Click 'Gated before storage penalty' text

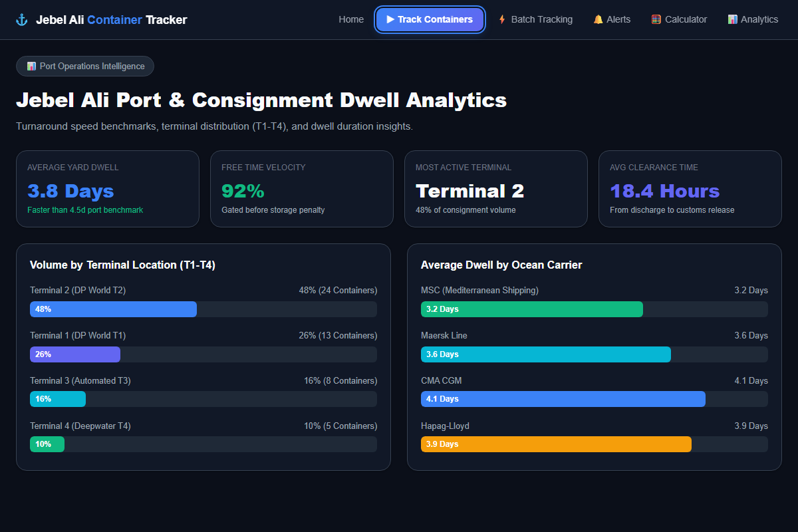pyautogui.click(x=273, y=210)
